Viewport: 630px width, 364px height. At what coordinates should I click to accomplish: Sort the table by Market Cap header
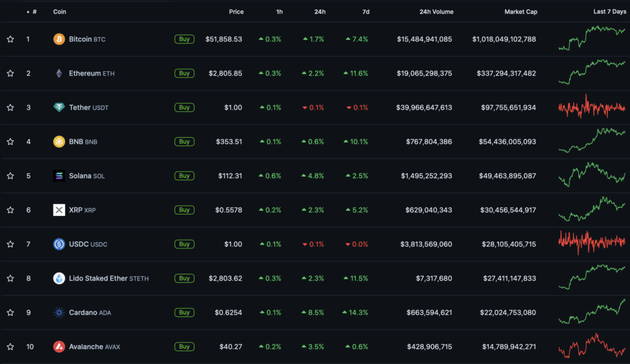click(520, 12)
